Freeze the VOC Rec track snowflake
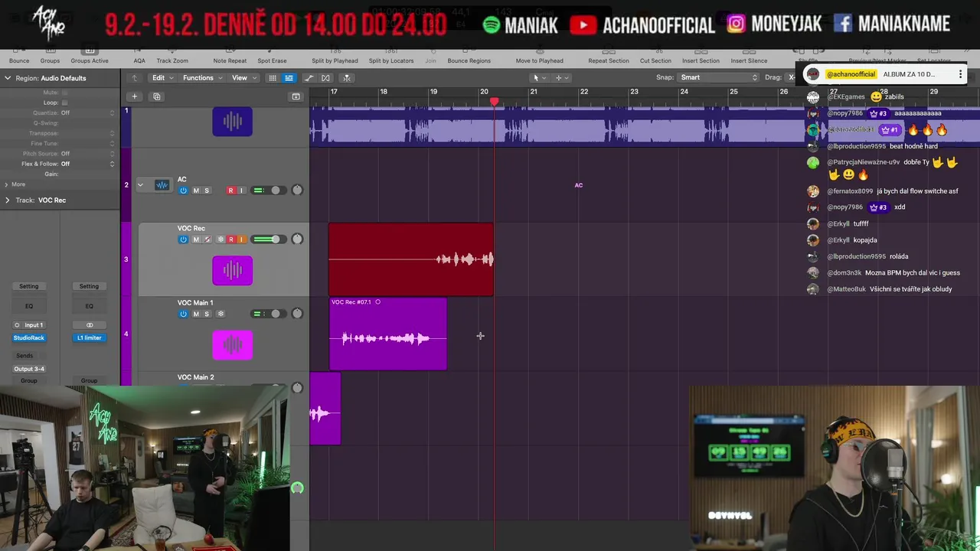The image size is (980, 551). [220, 240]
